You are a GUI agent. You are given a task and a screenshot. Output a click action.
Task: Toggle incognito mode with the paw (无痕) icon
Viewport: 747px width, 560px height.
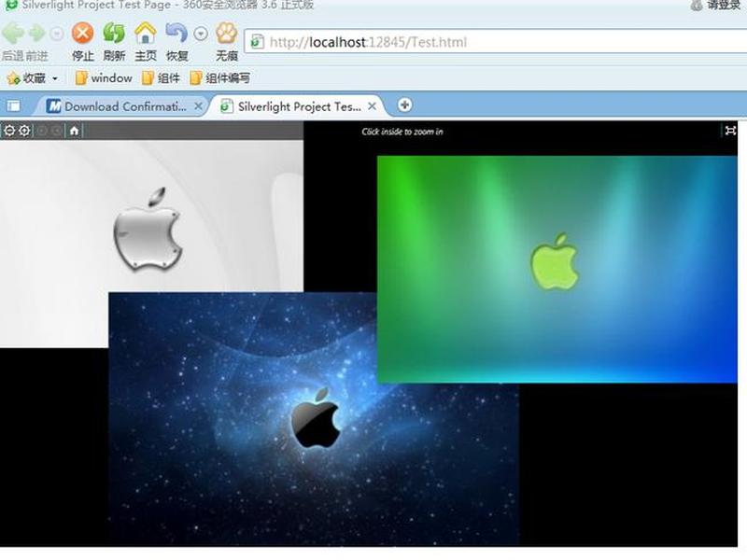tap(227, 34)
